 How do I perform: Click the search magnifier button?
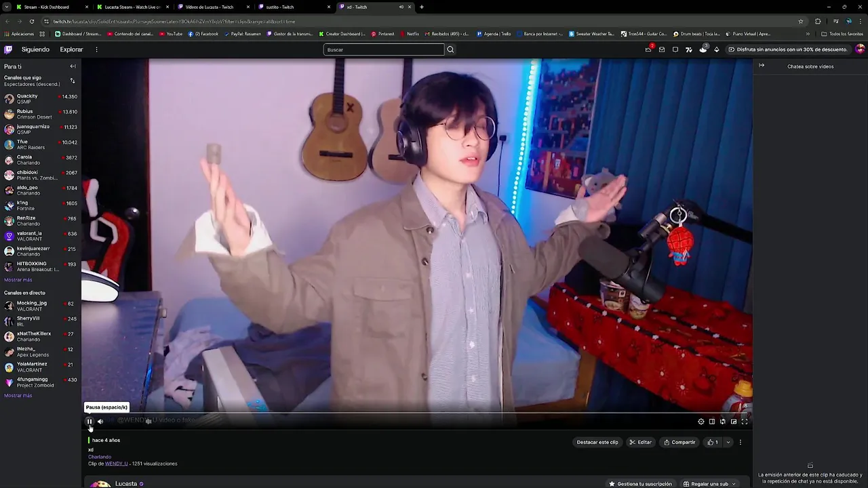click(450, 49)
